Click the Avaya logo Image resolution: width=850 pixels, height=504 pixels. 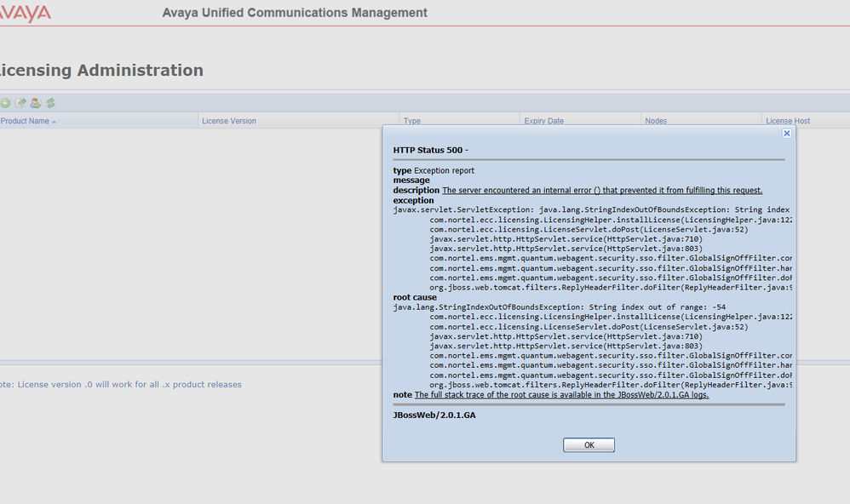pos(25,13)
